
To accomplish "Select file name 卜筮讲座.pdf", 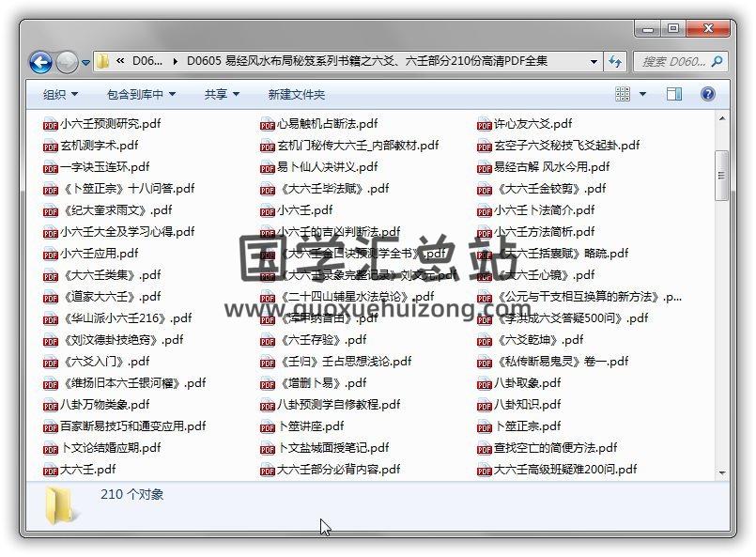I will pyautogui.click(x=312, y=426).
